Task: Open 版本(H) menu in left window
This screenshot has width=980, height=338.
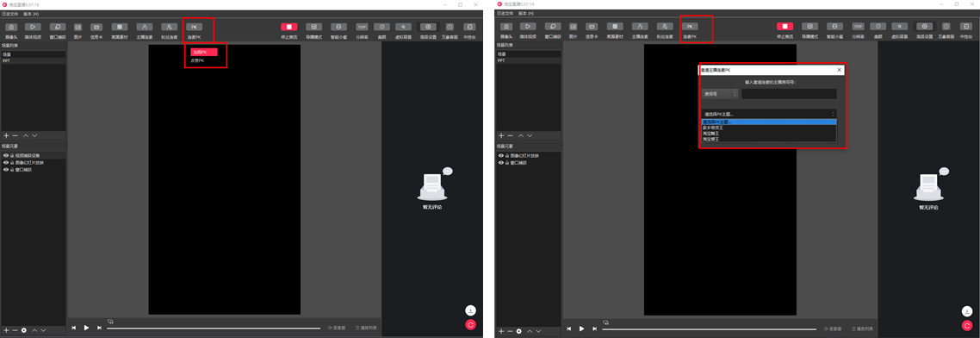Action: [x=30, y=13]
